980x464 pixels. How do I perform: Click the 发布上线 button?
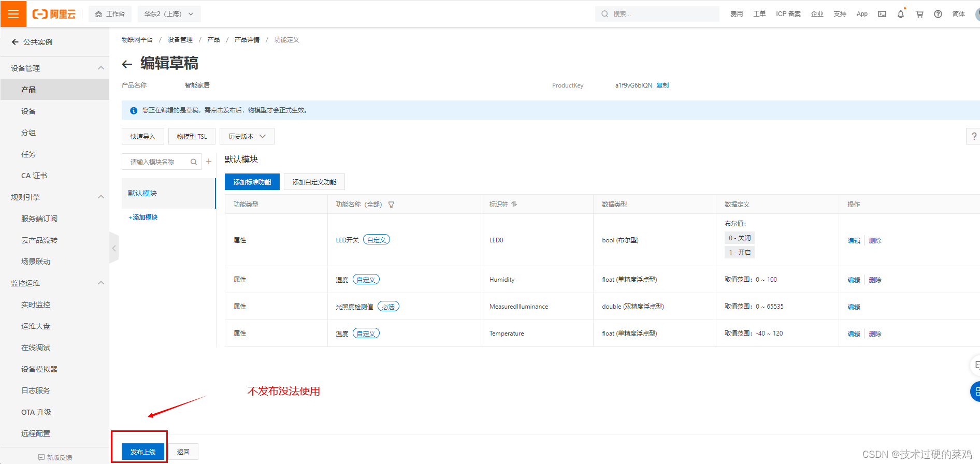point(143,452)
